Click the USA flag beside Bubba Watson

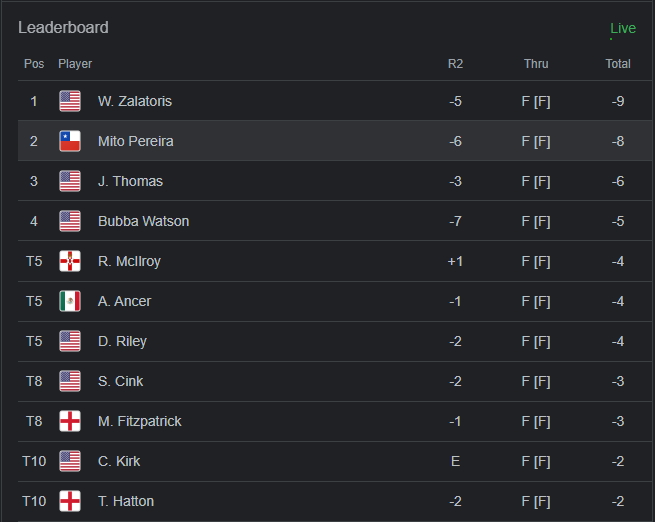[x=70, y=221]
